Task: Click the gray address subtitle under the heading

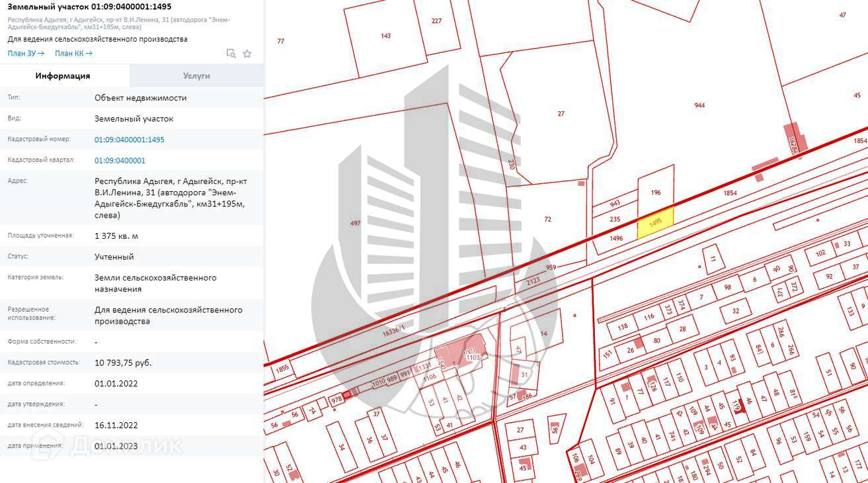Action: (x=119, y=23)
